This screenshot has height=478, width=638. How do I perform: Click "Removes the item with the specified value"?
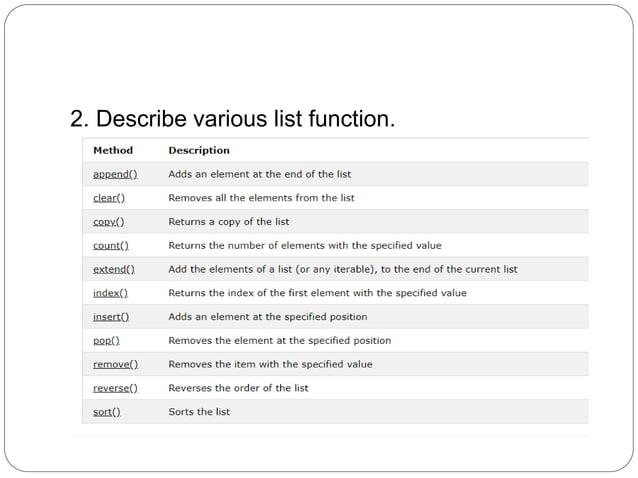(270, 364)
